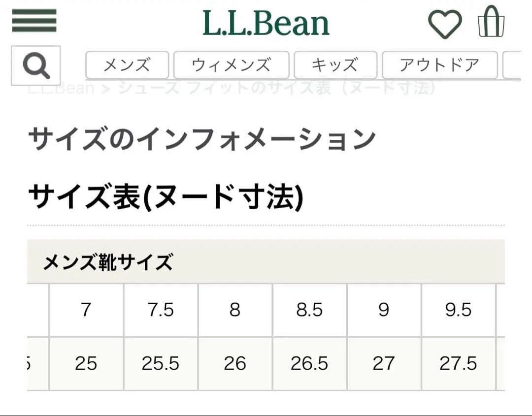This screenshot has width=532, height=416.
Task: Open the アウトドア category
Action: point(440,64)
